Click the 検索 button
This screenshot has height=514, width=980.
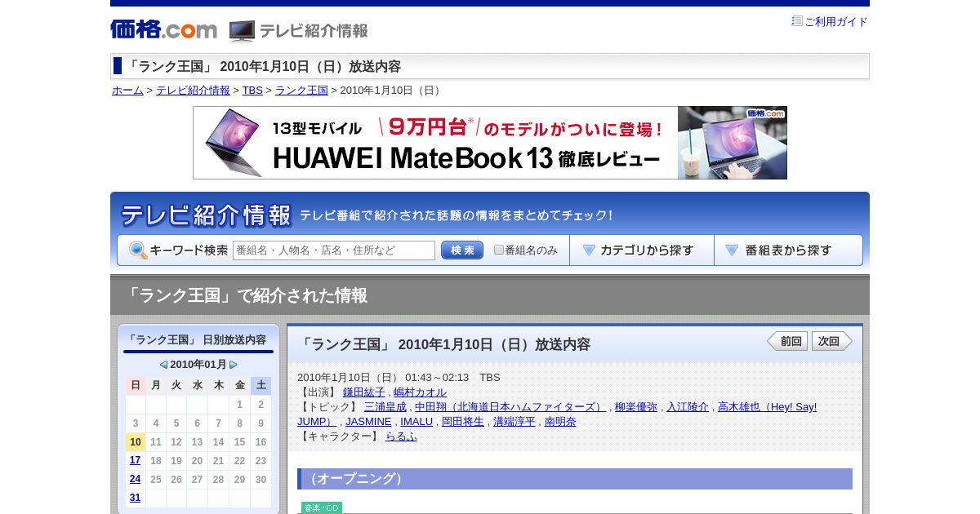462,250
